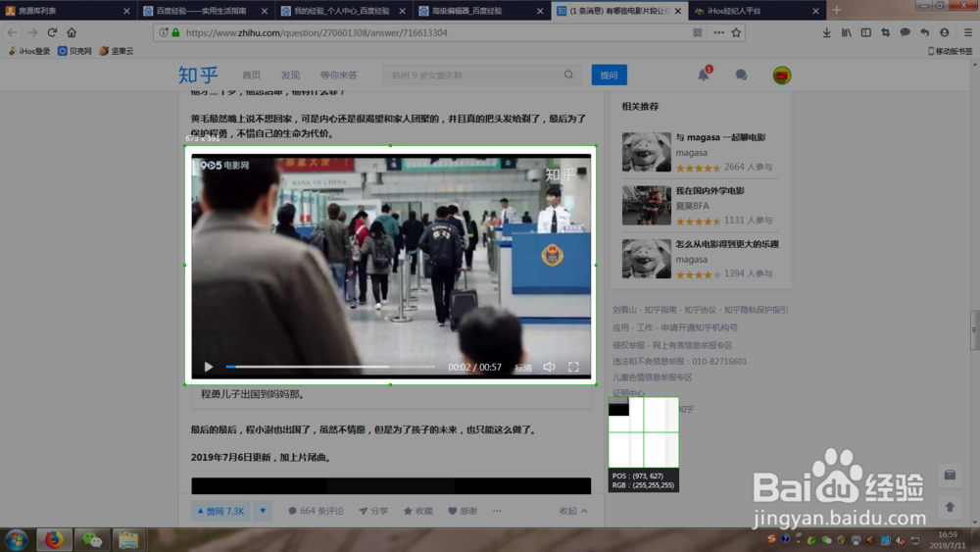The image size is (980, 552).
Task: Open the Firefox account avatar icon
Action: tap(945, 32)
